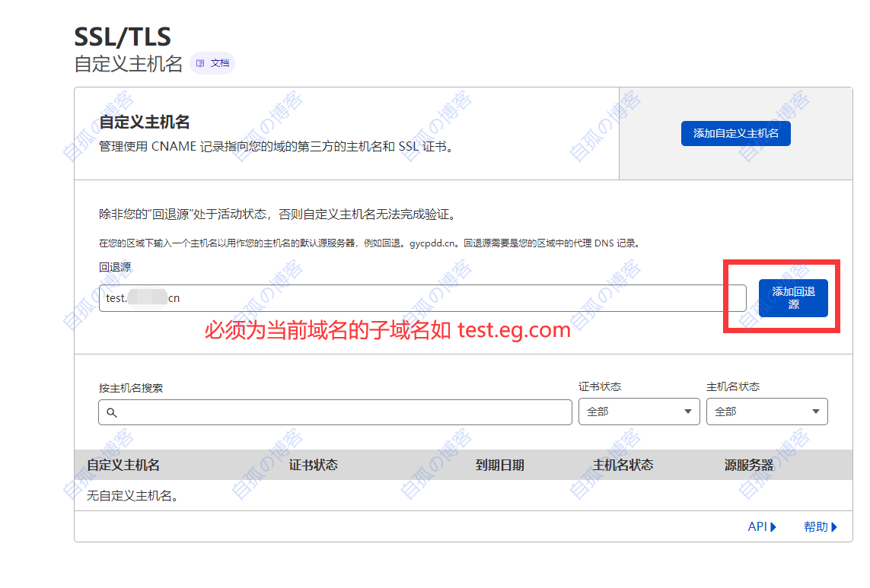Viewport: 870px width, 588px height.
Task: Open the API link
Action: pyautogui.click(x=762, y=526)
